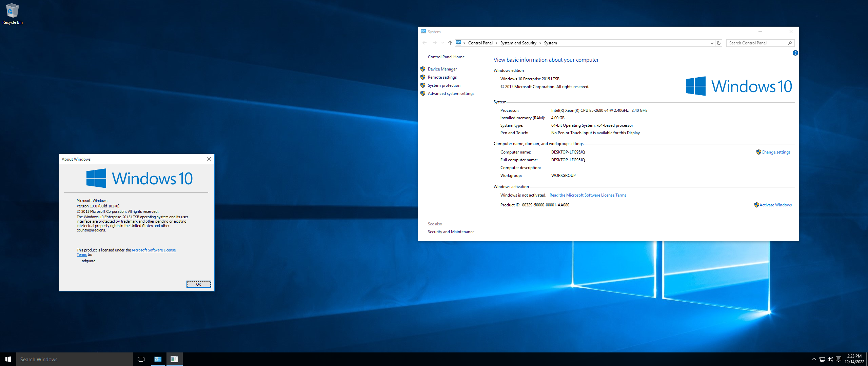Click the shield icon beside Device Manager
The image size is (868, 366).
[423, 69]
